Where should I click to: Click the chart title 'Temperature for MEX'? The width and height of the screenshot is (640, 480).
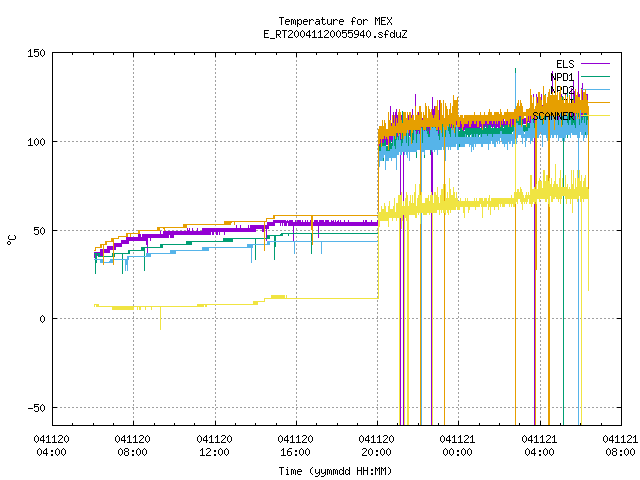tap(335, 21)
